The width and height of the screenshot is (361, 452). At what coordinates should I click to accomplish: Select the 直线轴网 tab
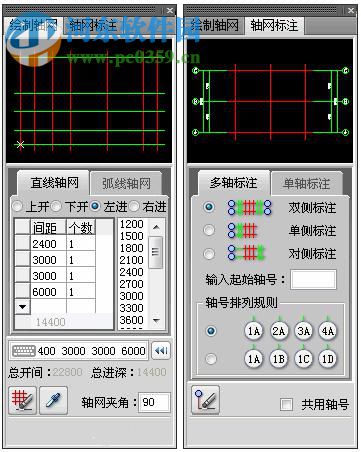pos(54,183)
